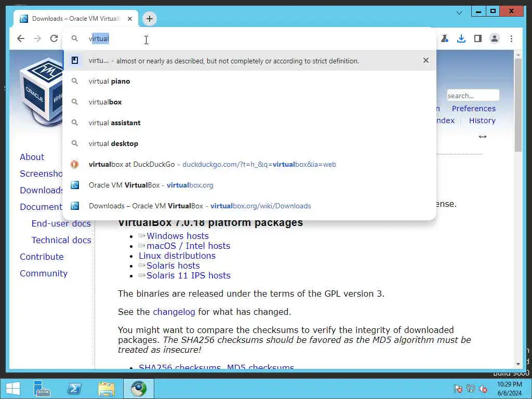Screen dimensions: 532x399
Task: Click the Action Center flag tray icon
Action: [458, 389]
